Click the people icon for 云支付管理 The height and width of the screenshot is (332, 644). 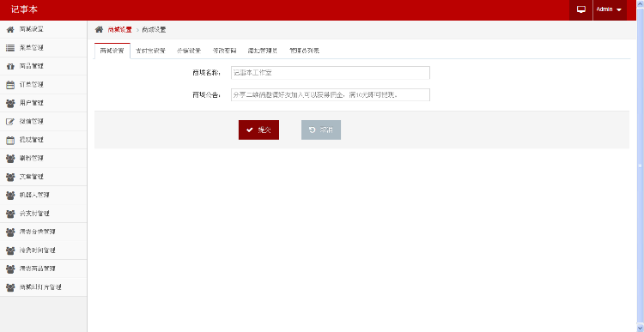pyautogui.click(x=10, y=214)
